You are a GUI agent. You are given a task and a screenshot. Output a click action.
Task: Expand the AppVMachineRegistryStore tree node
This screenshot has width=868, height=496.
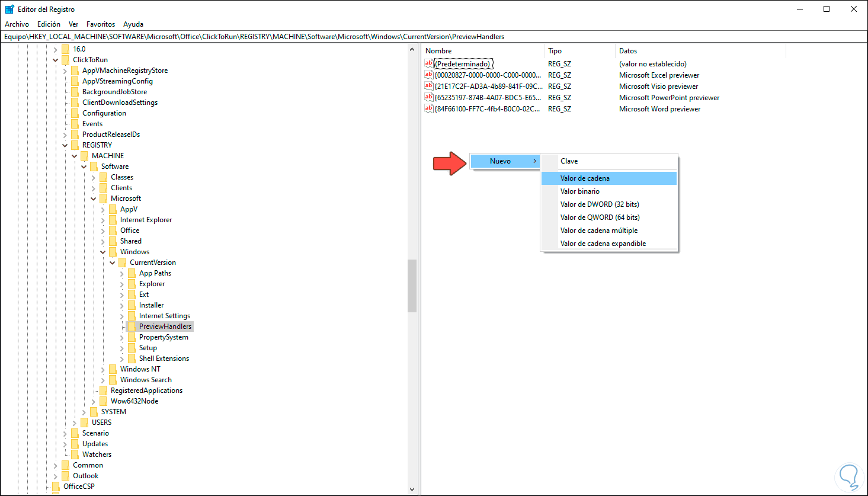tap(65, 71)
